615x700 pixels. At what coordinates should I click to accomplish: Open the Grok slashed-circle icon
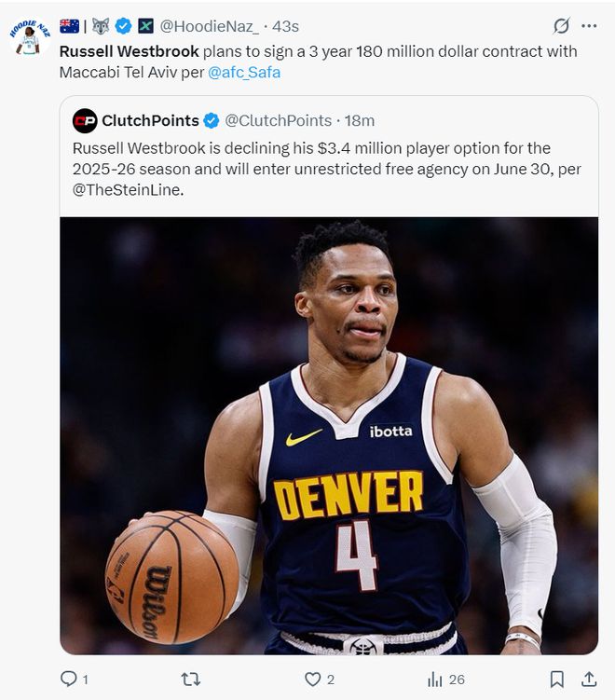(x=561, y=26)
